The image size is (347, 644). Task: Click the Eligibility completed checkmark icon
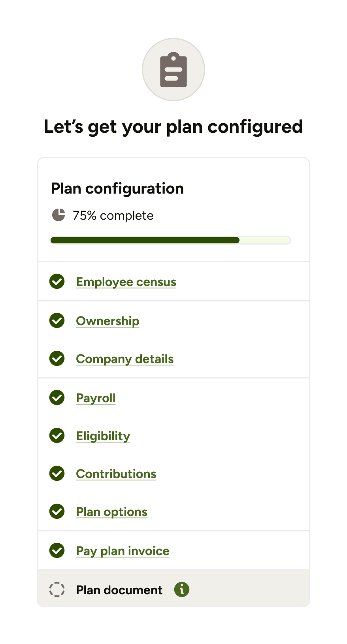click(x=57, y=435)
